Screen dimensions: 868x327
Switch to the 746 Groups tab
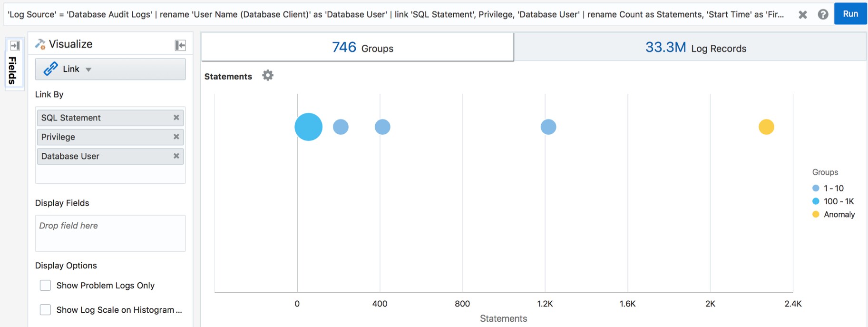click(x=357, y=48)
